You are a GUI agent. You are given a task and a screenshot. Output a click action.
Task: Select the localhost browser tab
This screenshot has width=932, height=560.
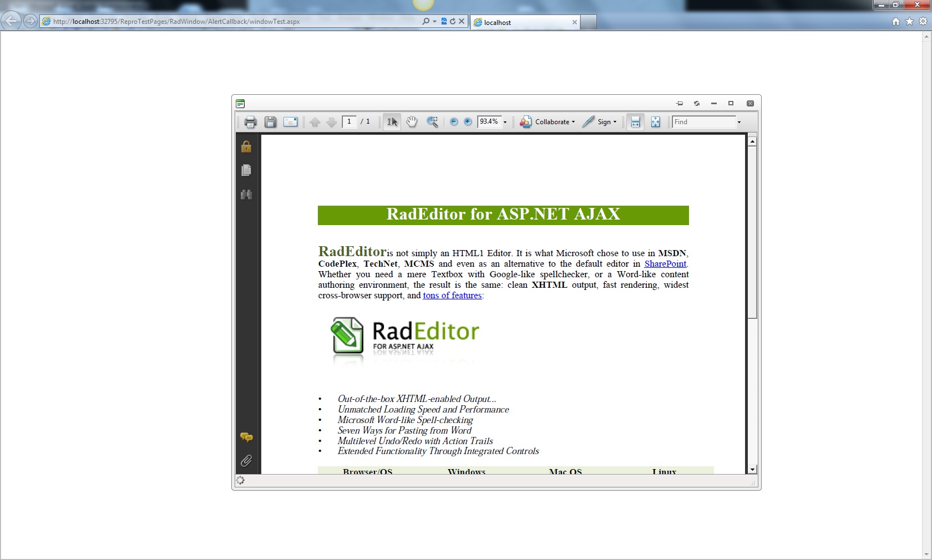click(x=525, y=22)
